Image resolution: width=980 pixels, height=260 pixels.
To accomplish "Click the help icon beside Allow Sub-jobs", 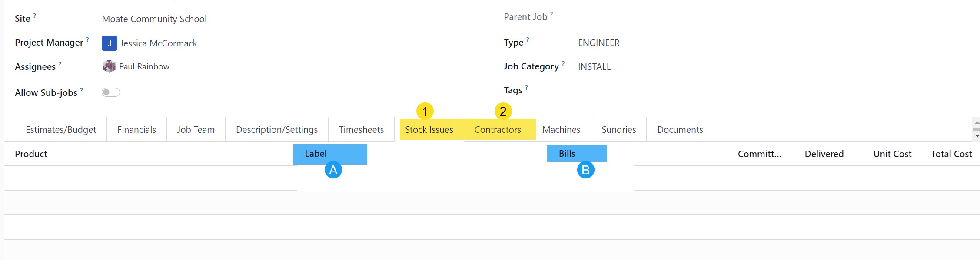I will click(81, 90).
